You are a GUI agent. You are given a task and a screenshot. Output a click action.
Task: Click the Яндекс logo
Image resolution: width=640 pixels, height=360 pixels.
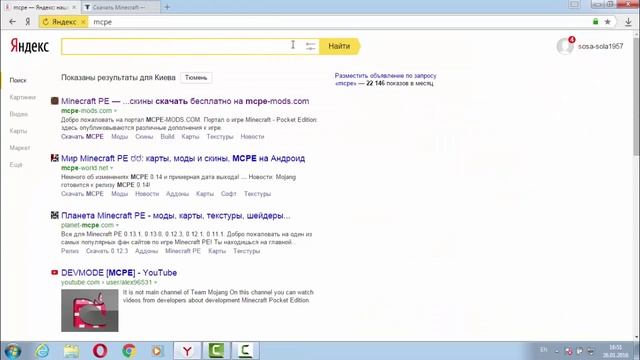click(29, 46)
